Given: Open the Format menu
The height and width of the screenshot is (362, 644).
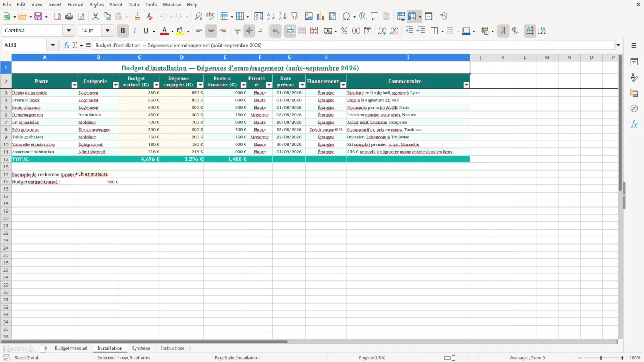Looking at the screenshot, I should 76,4.
